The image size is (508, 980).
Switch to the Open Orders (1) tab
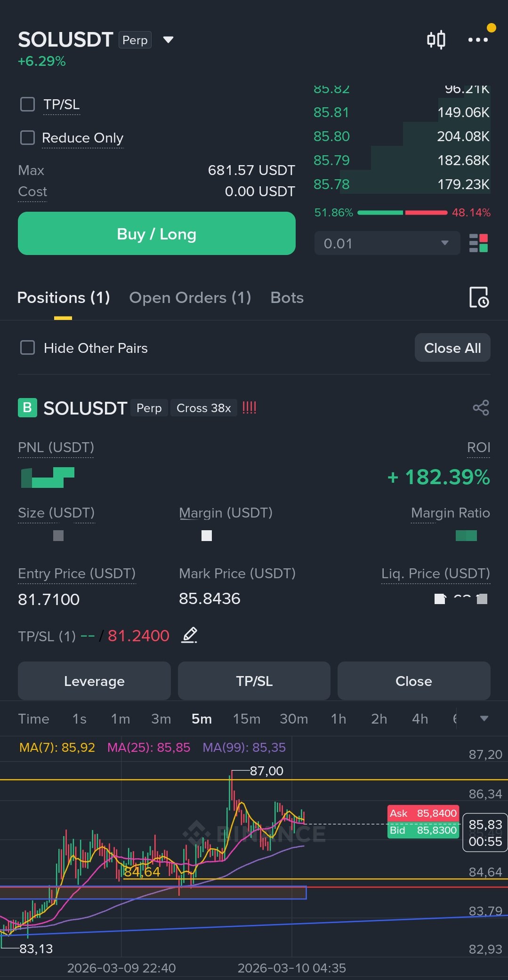(x=190, y=298)
